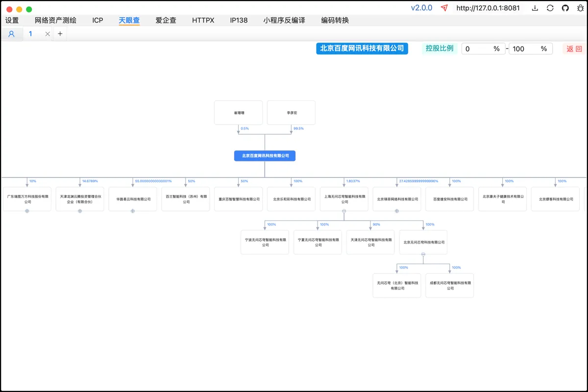
Task: Click the 55.00000000000001% ownership label
Action: pos(153,181)
